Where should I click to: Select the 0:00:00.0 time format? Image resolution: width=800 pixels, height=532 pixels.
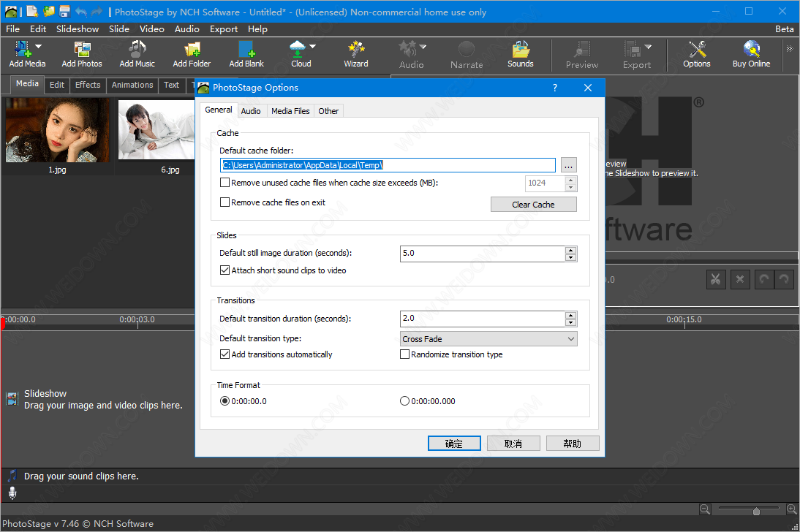224,401
